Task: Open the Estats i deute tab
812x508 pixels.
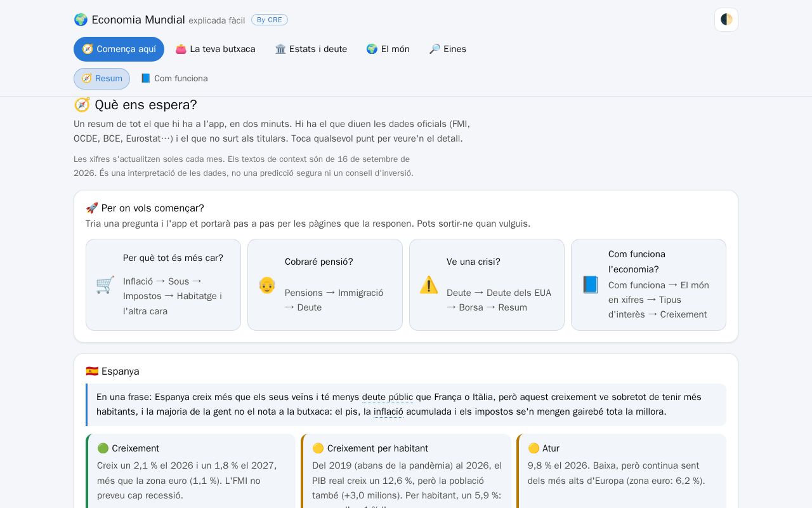Action: coord(311,49)
